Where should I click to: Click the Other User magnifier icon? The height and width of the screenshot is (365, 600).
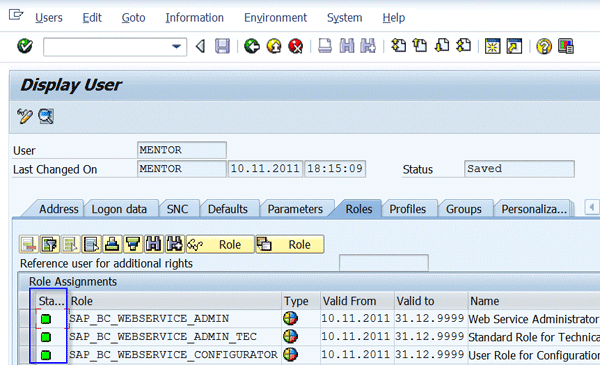(x=46, y=116)
